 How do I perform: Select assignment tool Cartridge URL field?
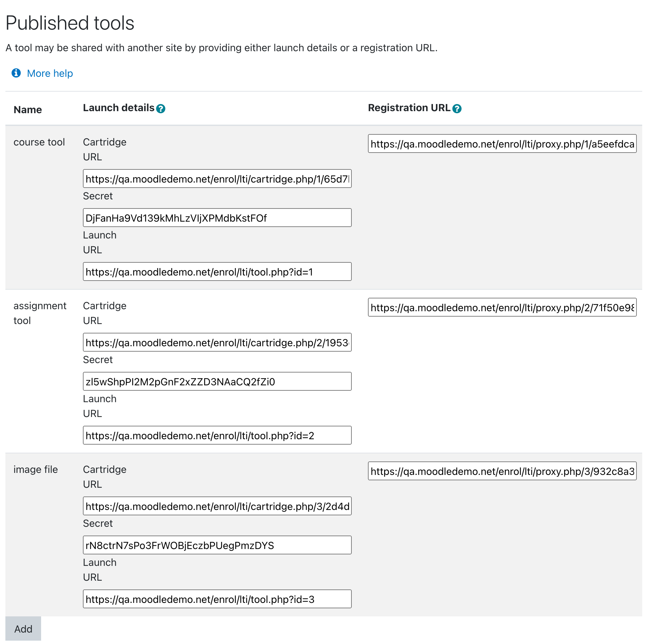point(217,343)
